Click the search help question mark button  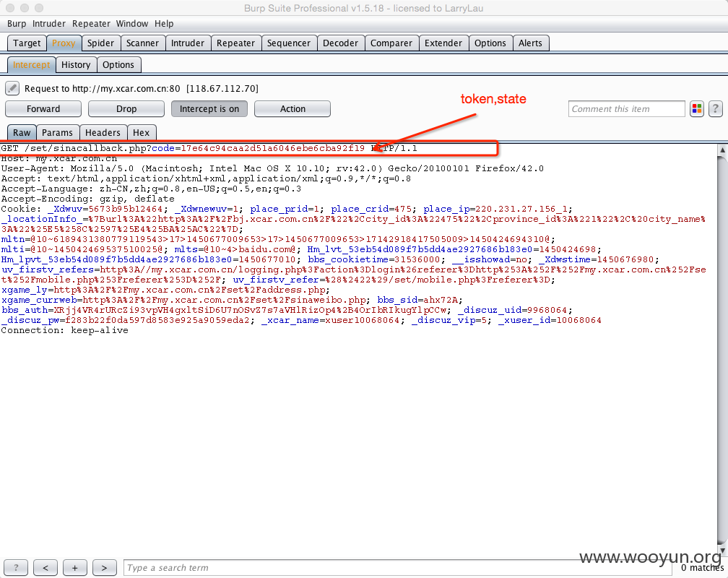point(16,567)
